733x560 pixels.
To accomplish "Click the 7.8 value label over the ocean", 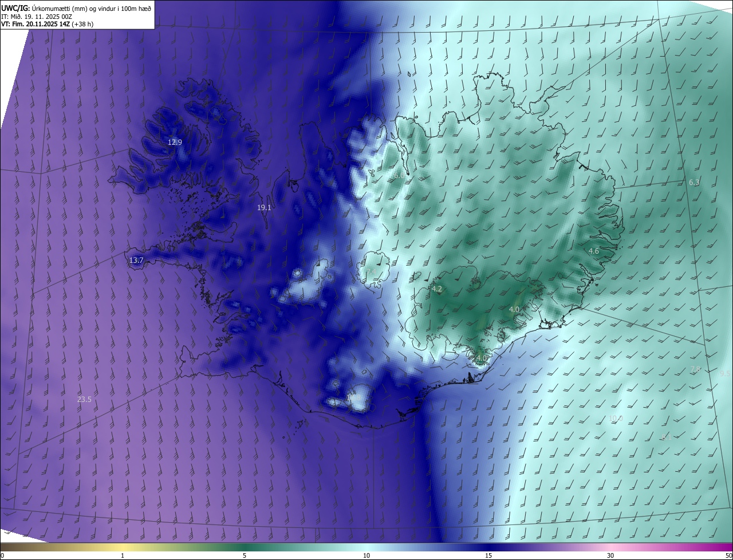I will tap(695, 369).
